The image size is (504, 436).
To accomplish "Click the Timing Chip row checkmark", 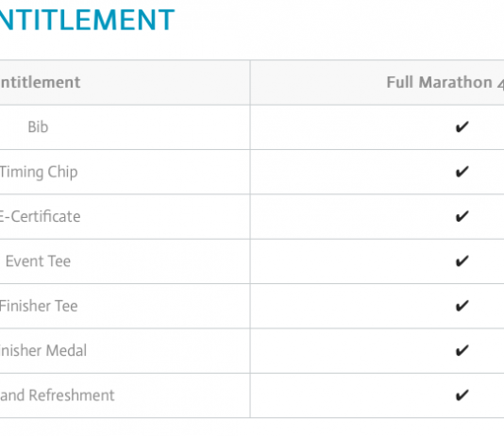I will pos(462,172).
